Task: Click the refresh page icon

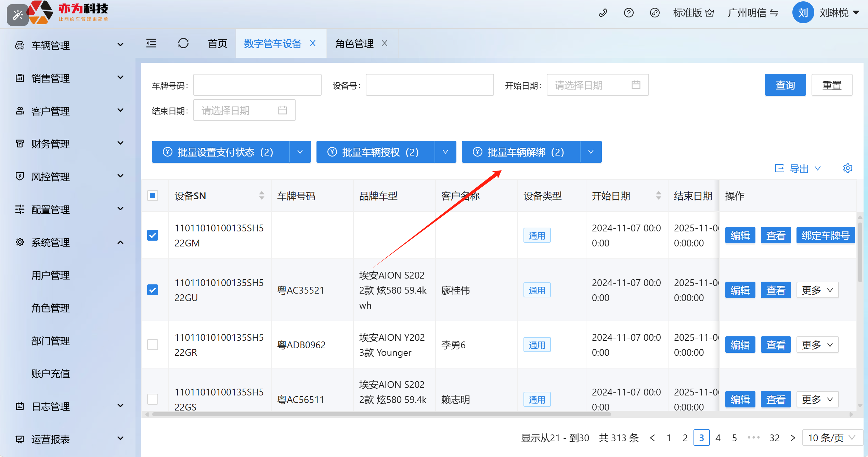Action: 183,43
